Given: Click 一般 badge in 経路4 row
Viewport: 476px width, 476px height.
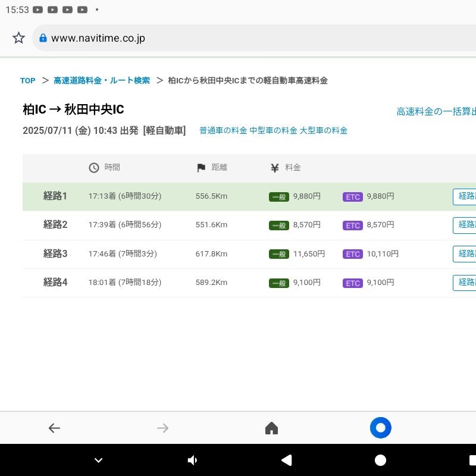Looking at the screenshot, I should [278, 283].
